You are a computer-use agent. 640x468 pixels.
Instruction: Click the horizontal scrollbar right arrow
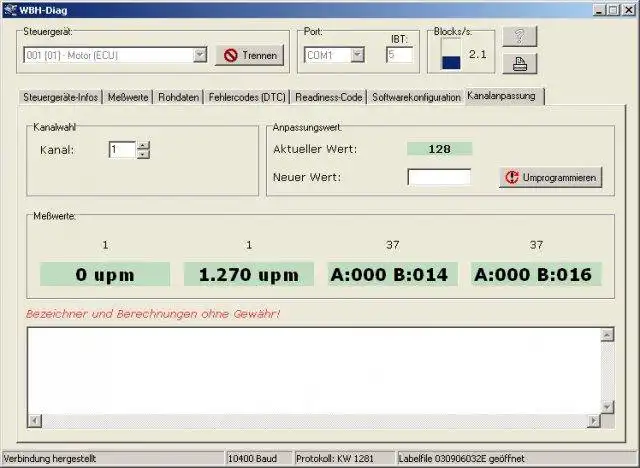coord(593,421)
